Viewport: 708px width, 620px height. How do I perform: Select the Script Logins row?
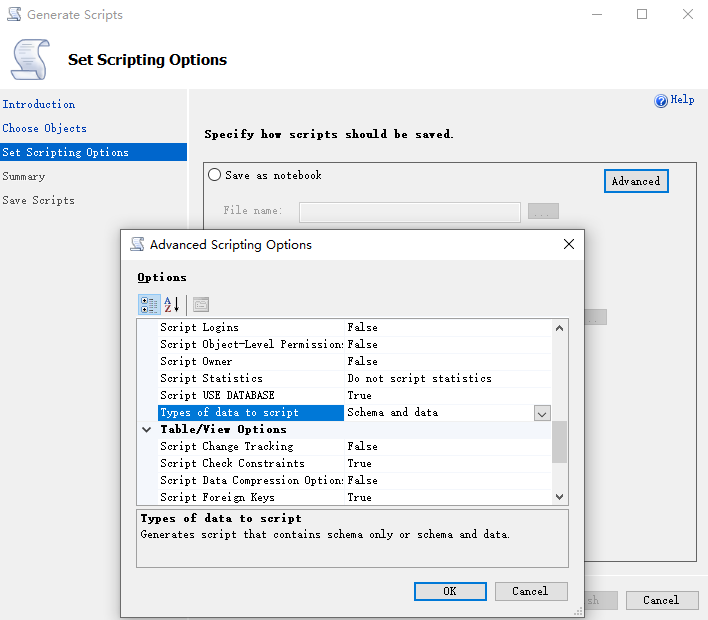[355, 327]
